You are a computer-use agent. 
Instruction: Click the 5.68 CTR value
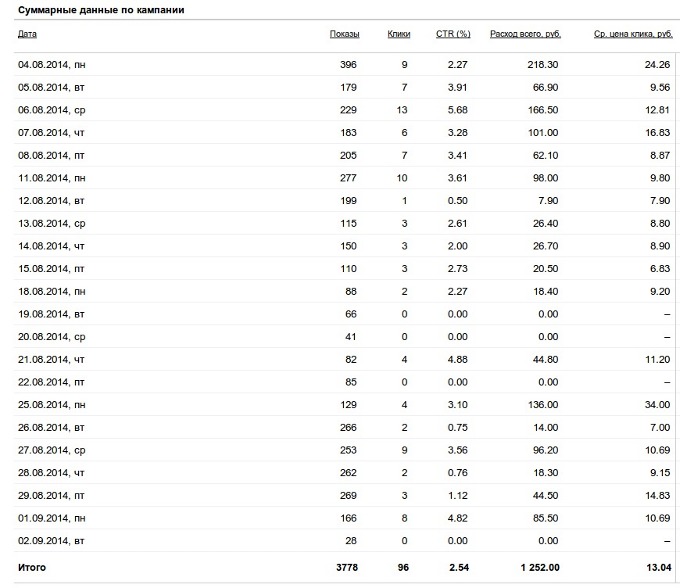pos(458,110)
